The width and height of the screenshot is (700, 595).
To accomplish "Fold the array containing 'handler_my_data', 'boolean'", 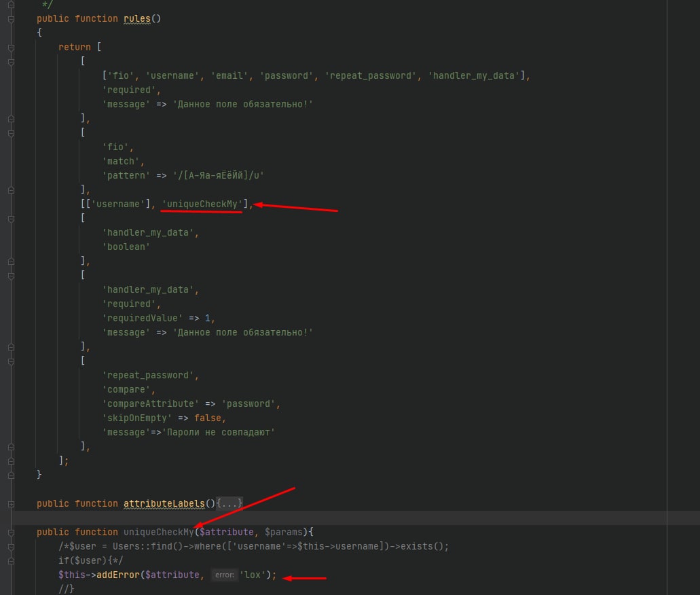I will (x=11, y=219).
